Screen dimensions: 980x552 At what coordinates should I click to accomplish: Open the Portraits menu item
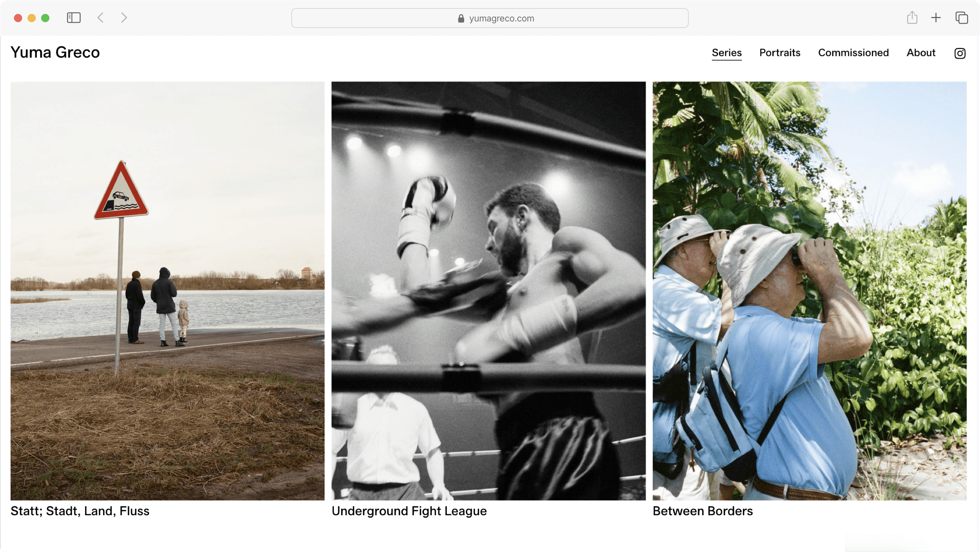pos(780,52)
